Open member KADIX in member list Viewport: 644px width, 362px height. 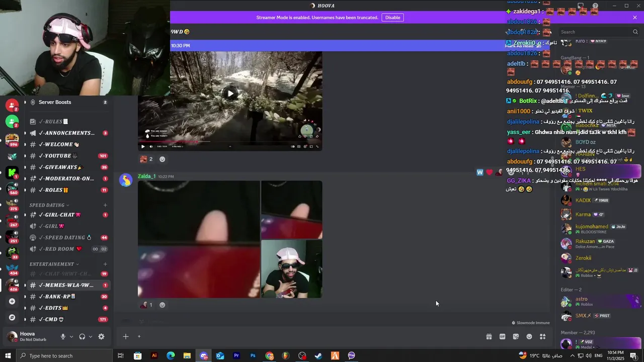click(599, 200)
